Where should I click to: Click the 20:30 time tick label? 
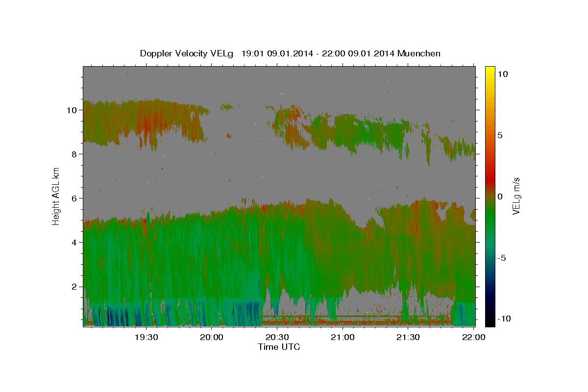(x=277, y=337)
